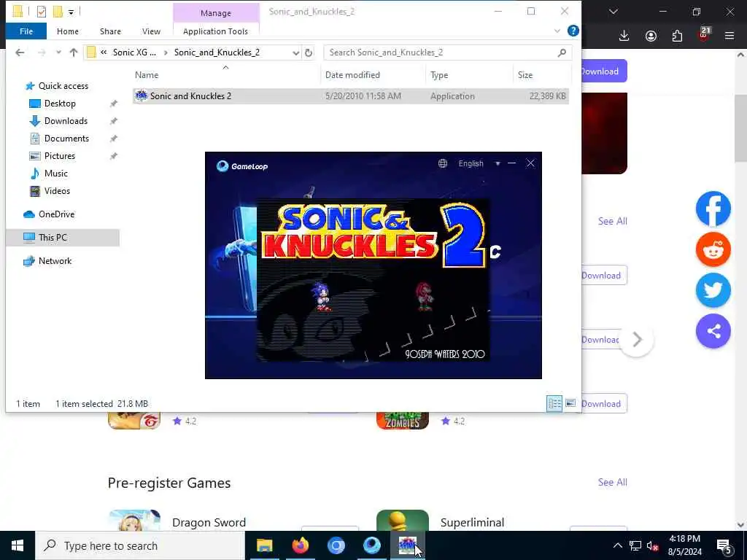This screenshot has height=560, width=747.
Task: Open the Windows Start menu
Action: point(18,545)
